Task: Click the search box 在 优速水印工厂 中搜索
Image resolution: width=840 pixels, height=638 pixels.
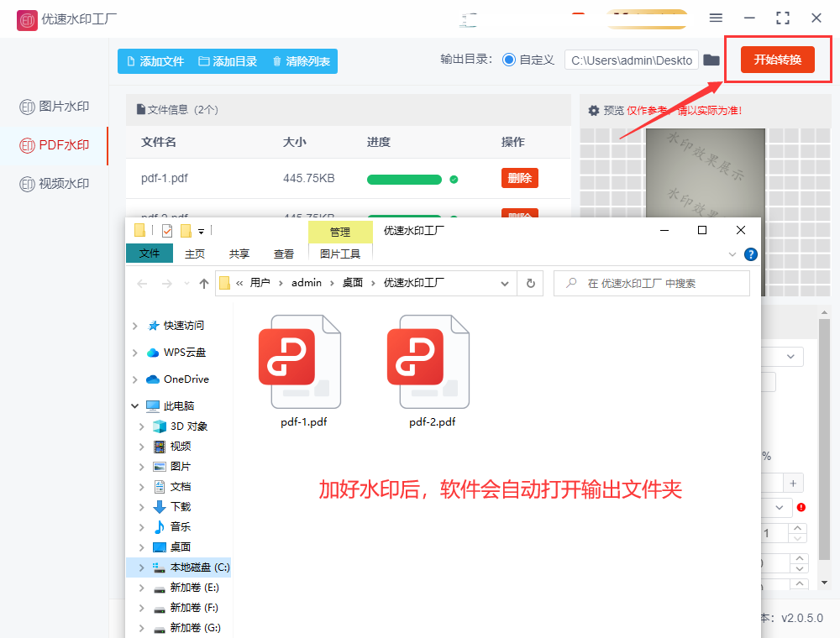Action: tap(652, 284)
